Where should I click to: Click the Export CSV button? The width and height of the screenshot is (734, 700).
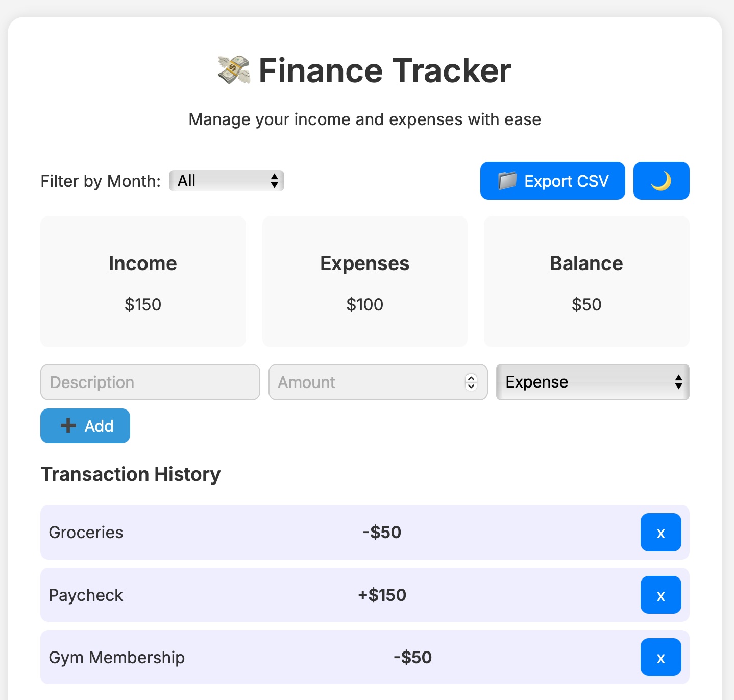coord(552,180)
